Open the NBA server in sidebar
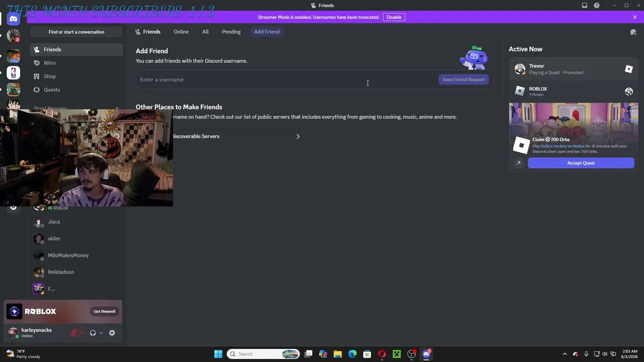Viewport: 644px width, 362px height. [x=14, y=73]
